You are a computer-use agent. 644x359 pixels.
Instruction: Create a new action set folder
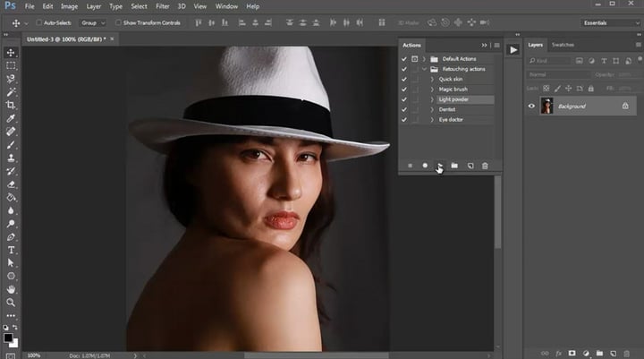[454, 166]
